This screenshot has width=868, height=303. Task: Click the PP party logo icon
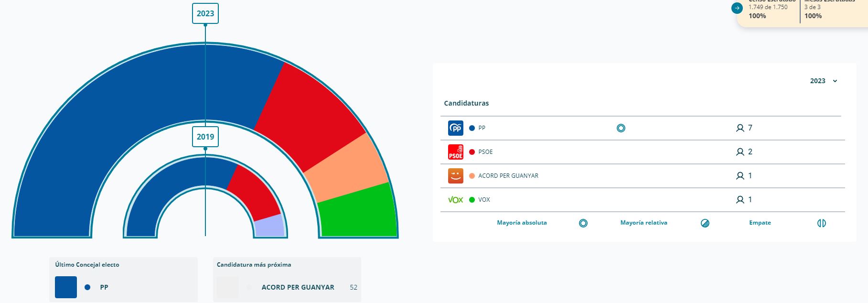(455, 128)
